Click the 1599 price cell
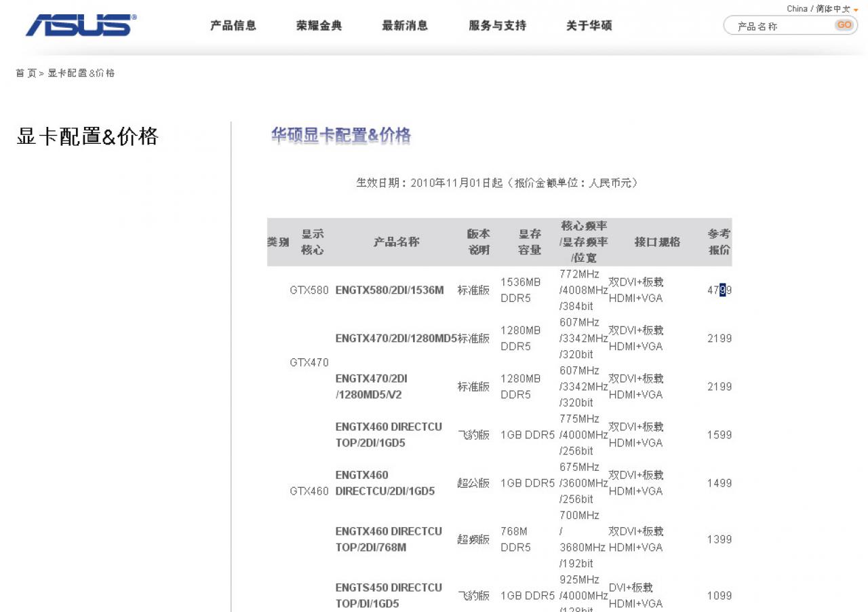Image resolution: width=868 pixels, height=612 pixels. point(719,435)
